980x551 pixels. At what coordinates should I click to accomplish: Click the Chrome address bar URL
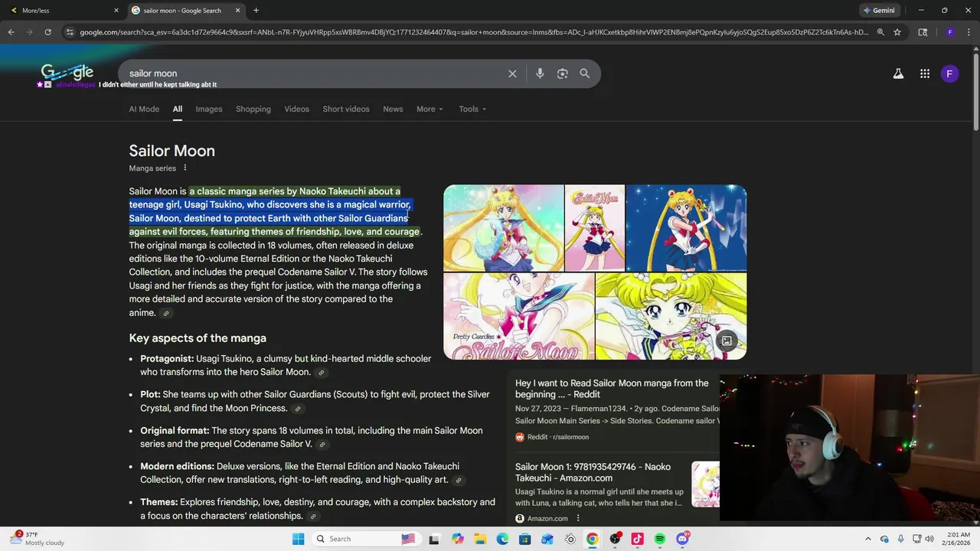474,32
